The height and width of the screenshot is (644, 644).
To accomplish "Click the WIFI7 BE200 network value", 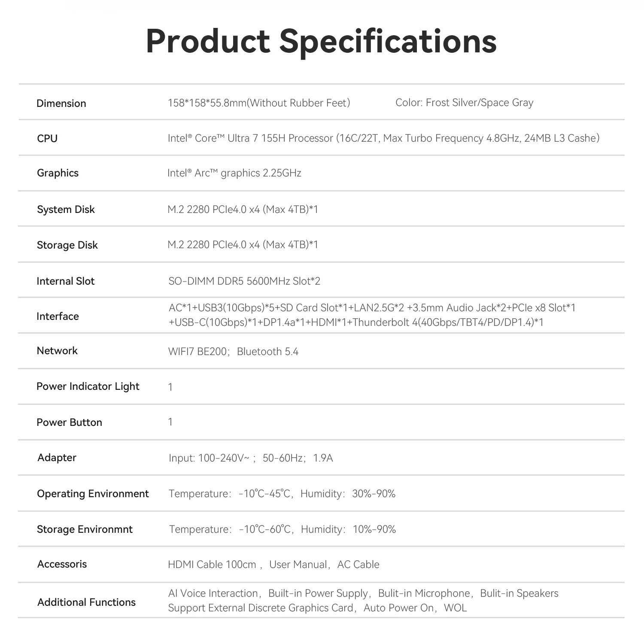I will point(197,352).
